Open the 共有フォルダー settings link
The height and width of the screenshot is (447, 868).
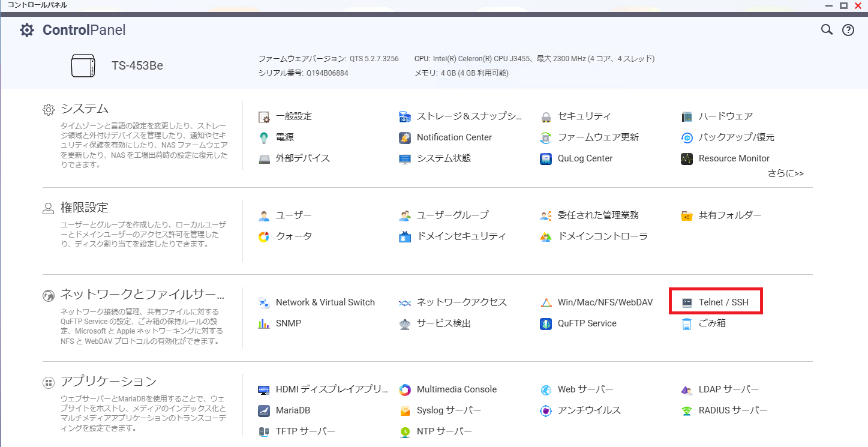point(729,215)
